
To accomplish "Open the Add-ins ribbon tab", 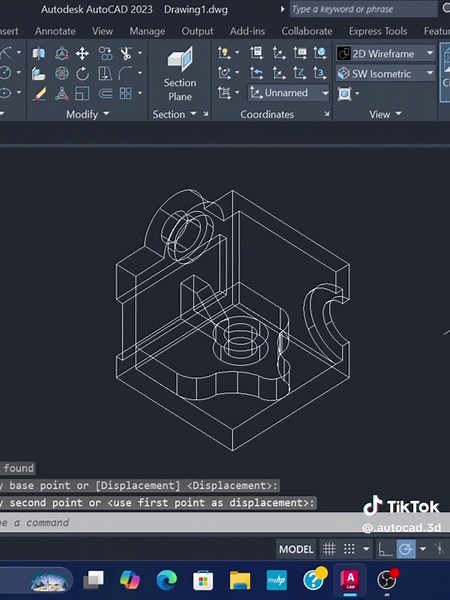I will pos(247,31).
